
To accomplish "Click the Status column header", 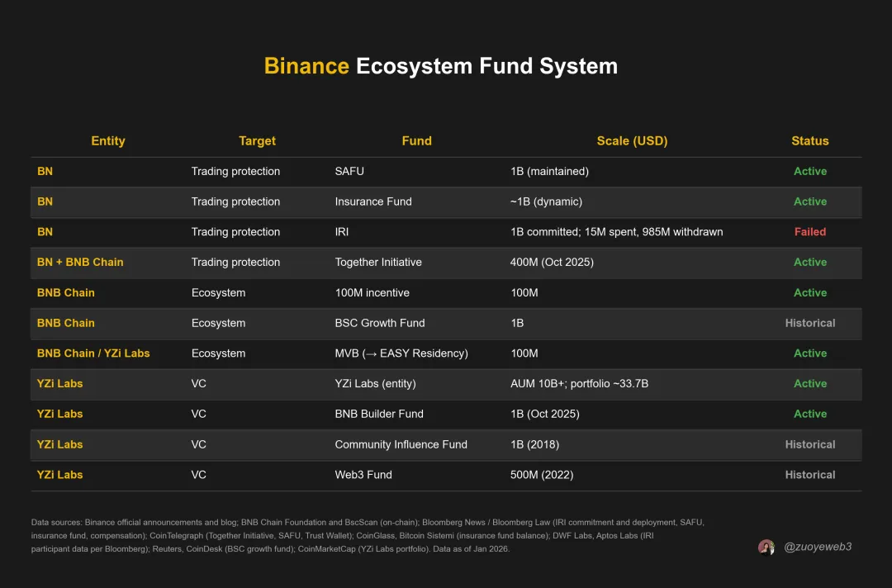I will tap(809, 141).
